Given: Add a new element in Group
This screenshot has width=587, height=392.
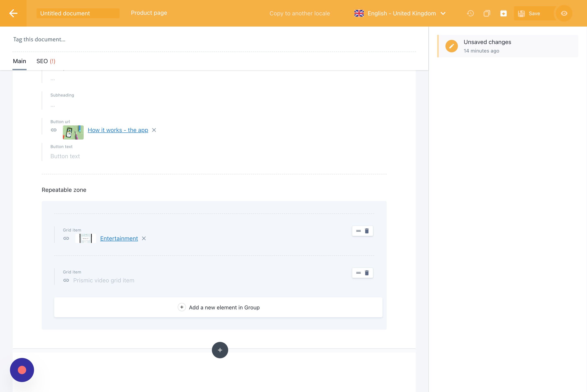Looking at the screenshot, I should pos(218,307).
